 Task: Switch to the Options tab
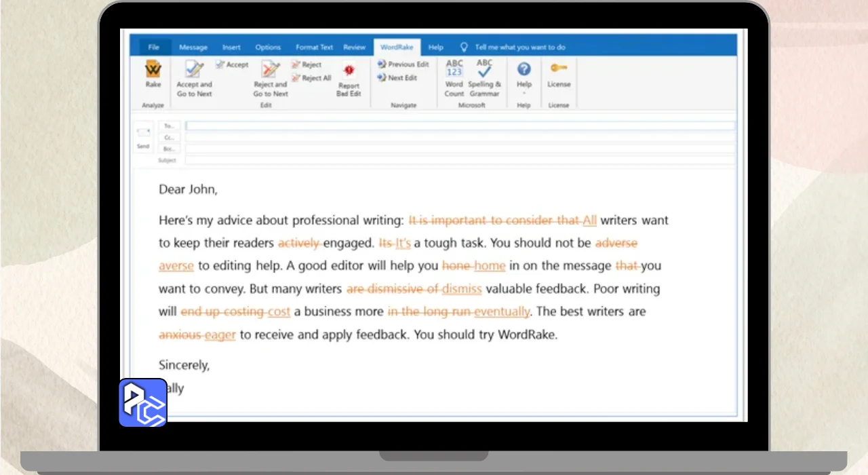268,47
